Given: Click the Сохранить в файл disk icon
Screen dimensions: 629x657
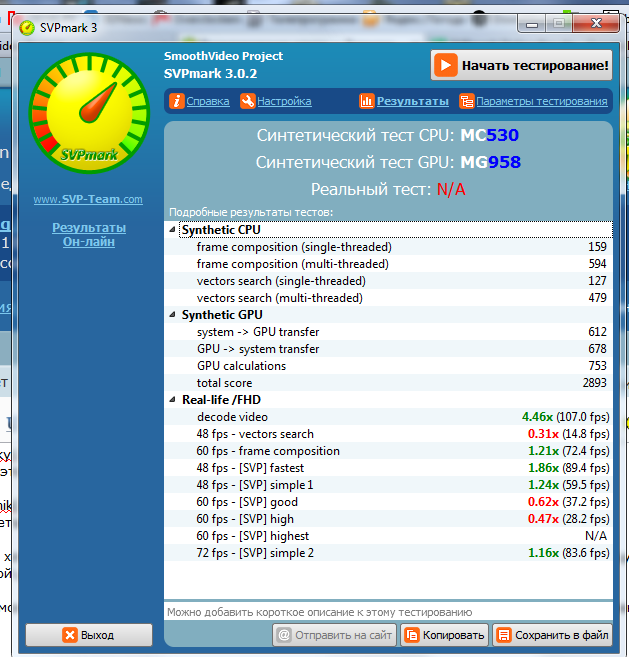Looking at the screenshot, I should pyautogui.click(x=503, y=635).
